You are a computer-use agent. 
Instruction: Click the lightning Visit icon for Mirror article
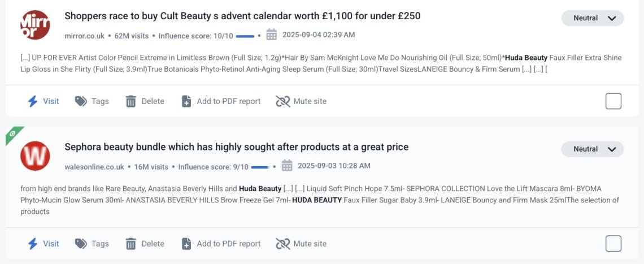pyautogui.click(x=33, y=101)
